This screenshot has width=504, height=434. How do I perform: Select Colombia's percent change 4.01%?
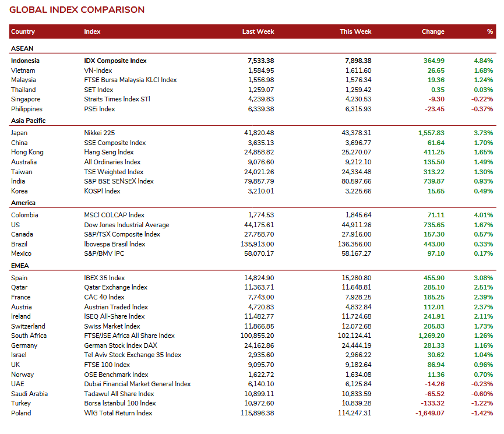click(x=484, y=215)
